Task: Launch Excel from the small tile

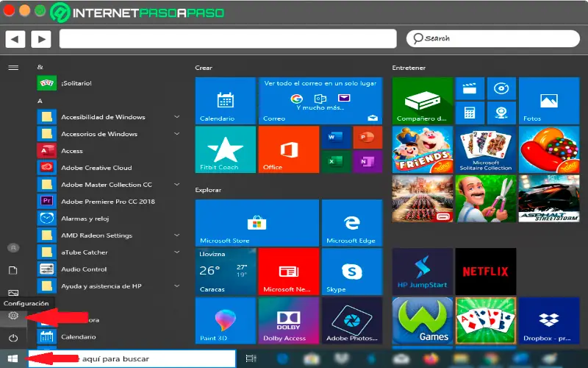Action: coord(336,161)
